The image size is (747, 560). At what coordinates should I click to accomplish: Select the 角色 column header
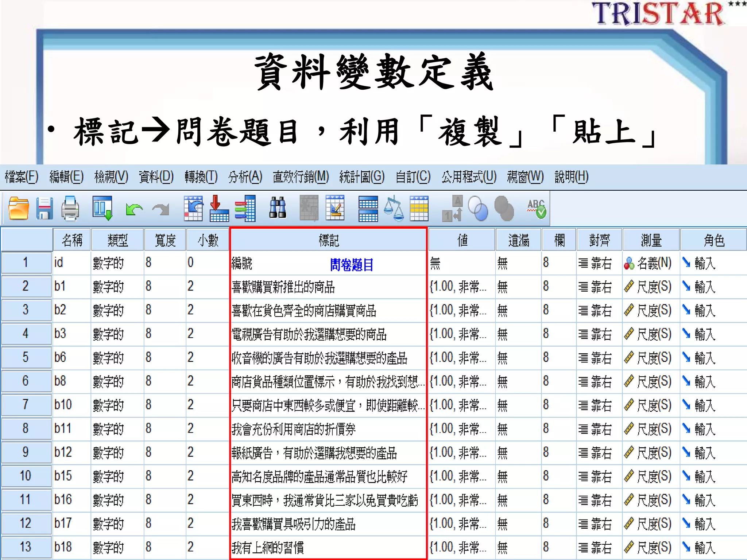click(x=714, y=240)
